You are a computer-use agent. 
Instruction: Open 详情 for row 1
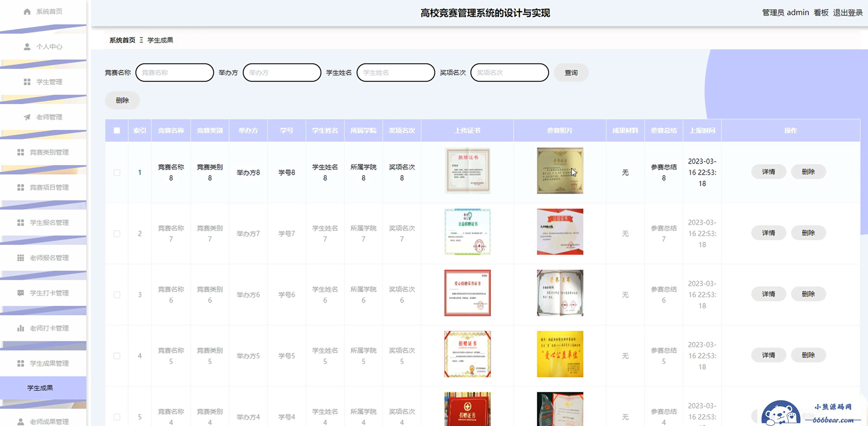coord(769,172)
